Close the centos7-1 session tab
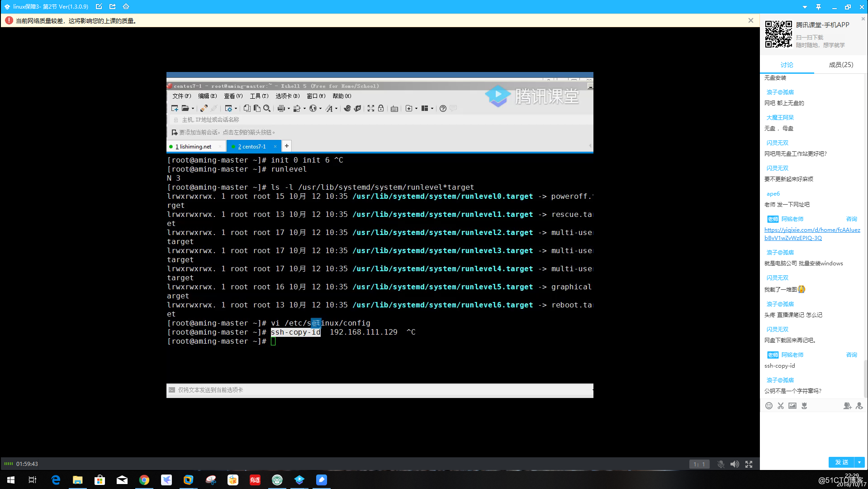 tap(275, 147)
